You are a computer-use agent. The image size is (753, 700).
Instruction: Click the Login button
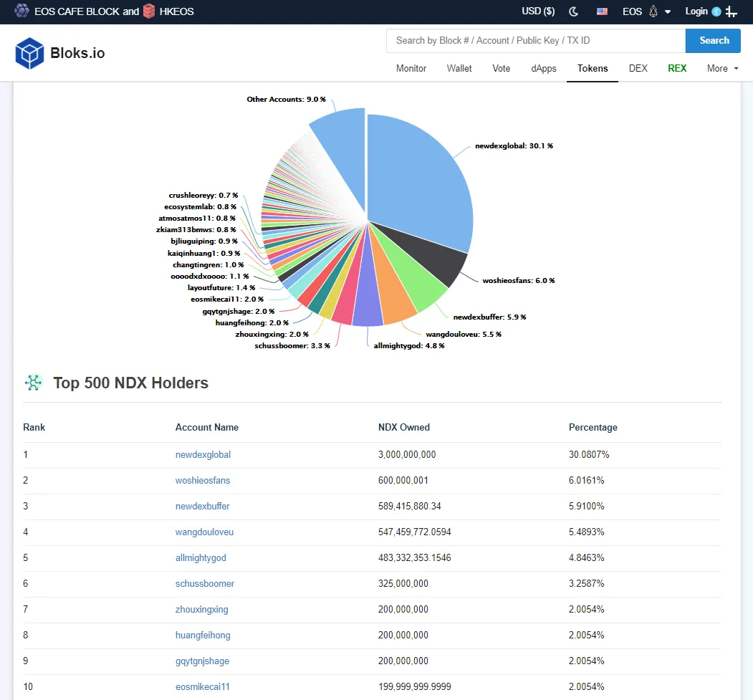(696, 11)
